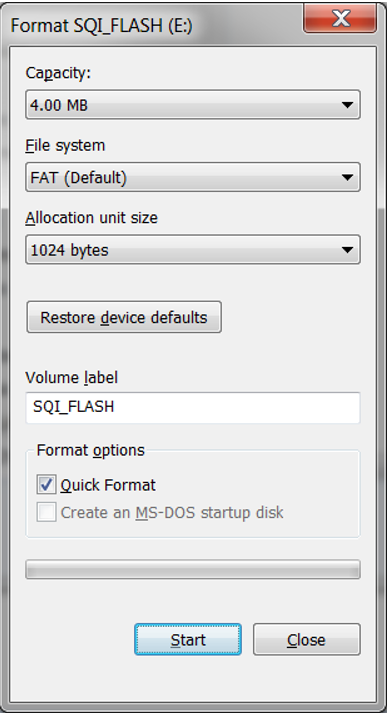Click the Create an MS-DOS startup disk label
The image size is (391, 715).
click(x=172, y=513)
